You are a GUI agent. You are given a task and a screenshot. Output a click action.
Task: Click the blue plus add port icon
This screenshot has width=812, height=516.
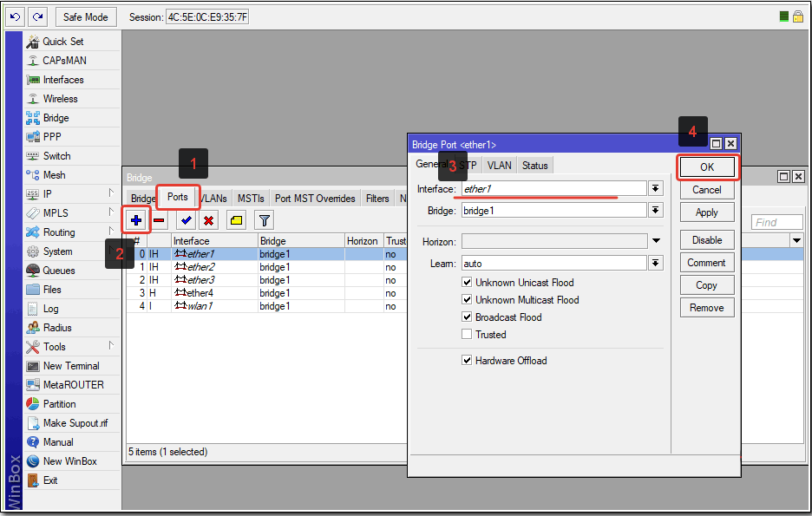[x=137, y=220]
